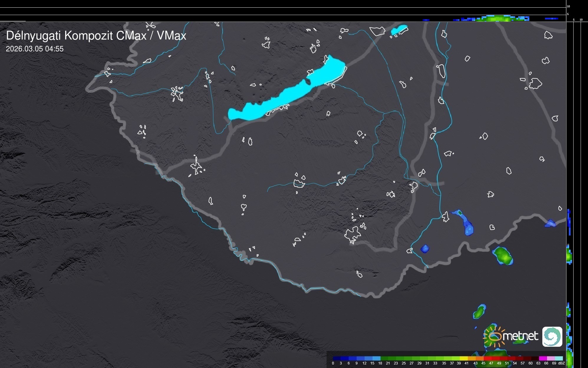The width and height of the screenshot is (588, 368).
Task: Click the small blue echo near the Danube
Action: coord(425,249)
